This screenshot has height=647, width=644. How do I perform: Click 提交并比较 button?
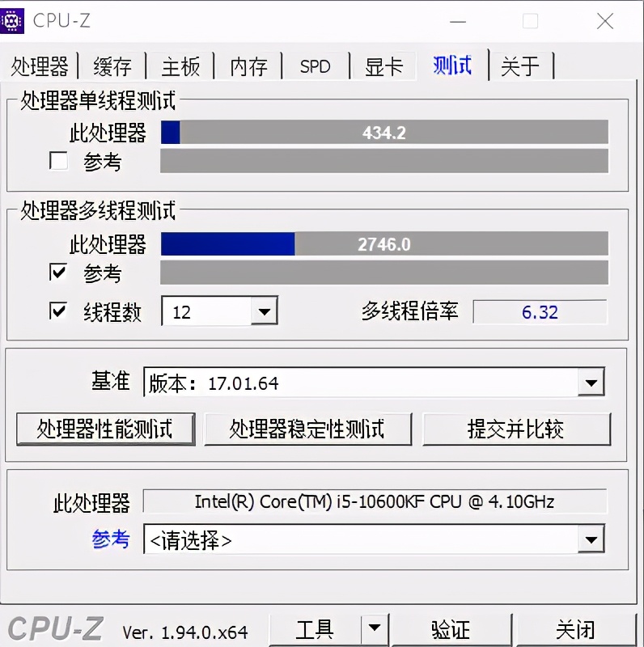[x=516, y=429]
